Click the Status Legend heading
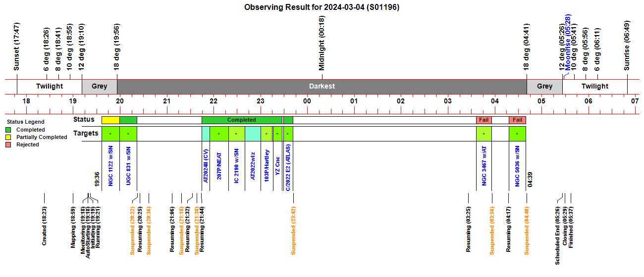 point(25,122)
